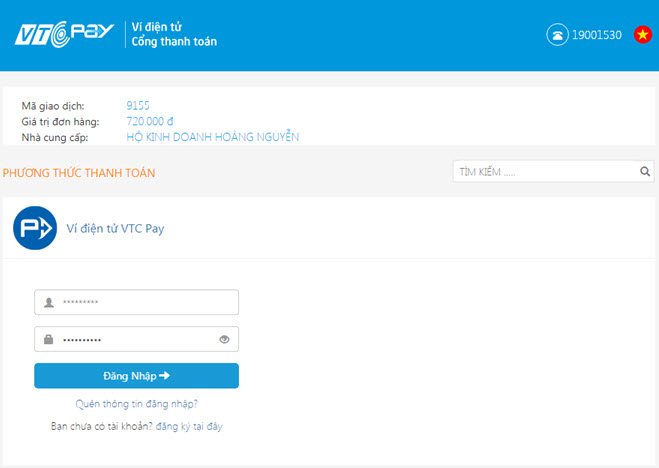Select the VTC Pay wallet round icon
This screenshot has height=468, width=659.
tap(35, 228)
